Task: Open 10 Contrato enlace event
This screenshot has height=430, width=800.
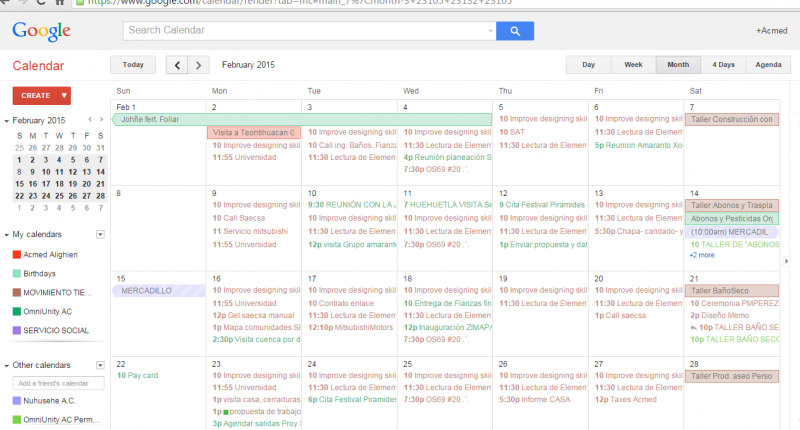Action: pos(340,303)
